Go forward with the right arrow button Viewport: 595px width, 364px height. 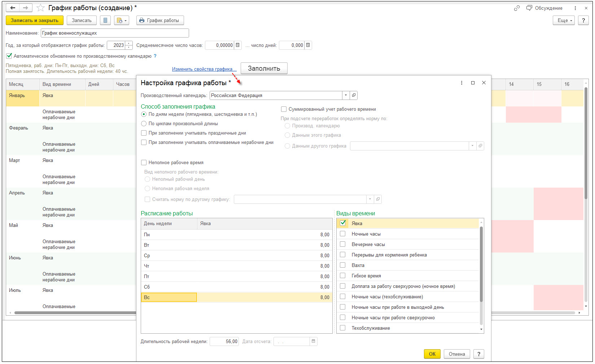(x=26, y=8)
